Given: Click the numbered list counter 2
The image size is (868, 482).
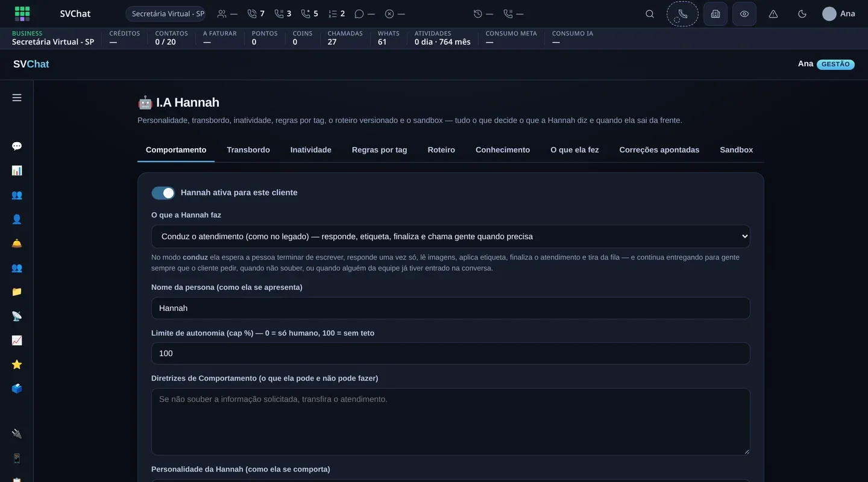Looking at the screenshot, I should (336, 14).
